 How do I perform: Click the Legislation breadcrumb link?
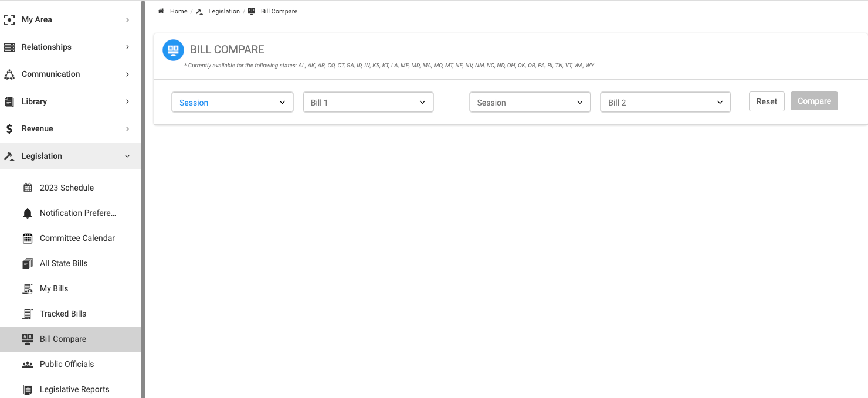click(224, 11)
